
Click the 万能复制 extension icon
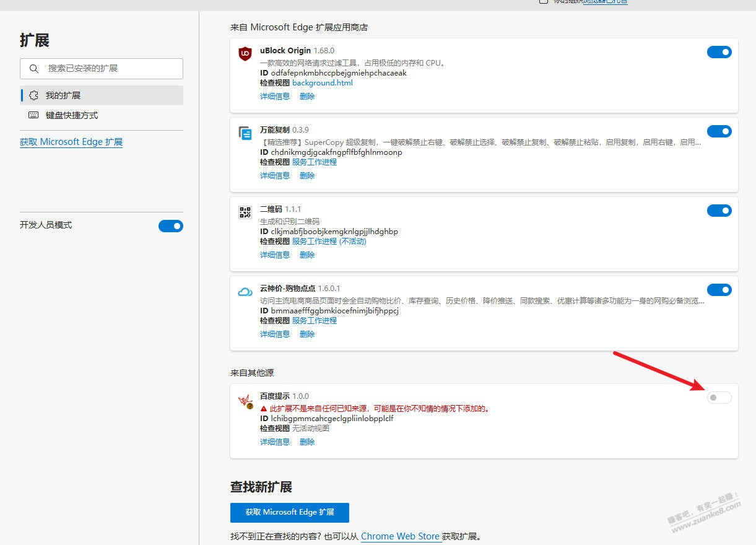click(x=245, y=133)
